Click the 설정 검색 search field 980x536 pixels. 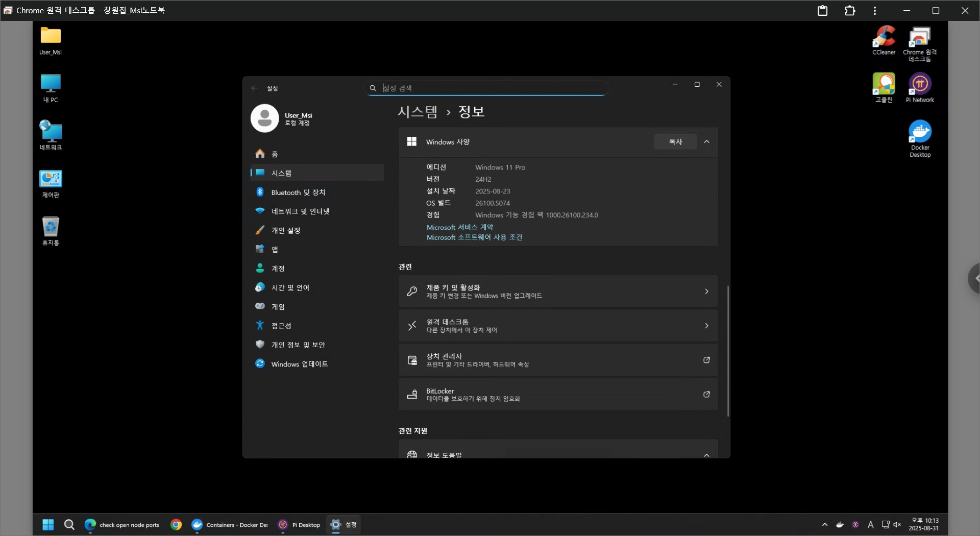(x=486, y=88)
